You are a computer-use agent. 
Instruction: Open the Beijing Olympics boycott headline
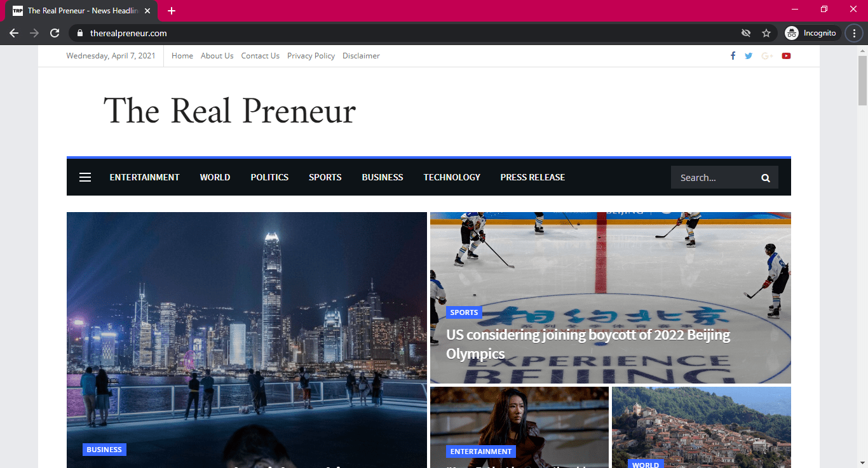point(588,344)
